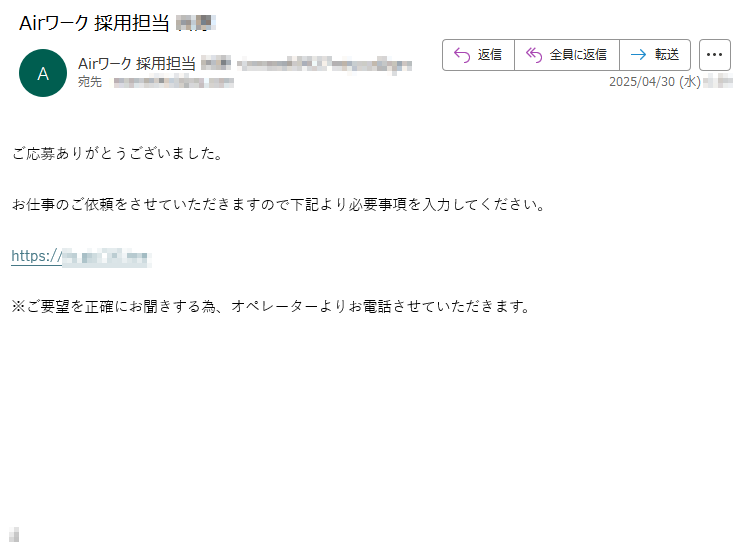The width and height of the screenshot is (738, 545).
Task: Click the 転送 forward arrow icon
Action: [638, 55]
